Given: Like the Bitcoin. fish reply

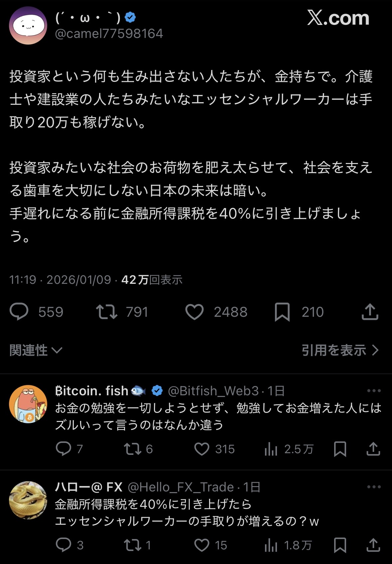Looking at the screenshot, I should tap(201, 449).
